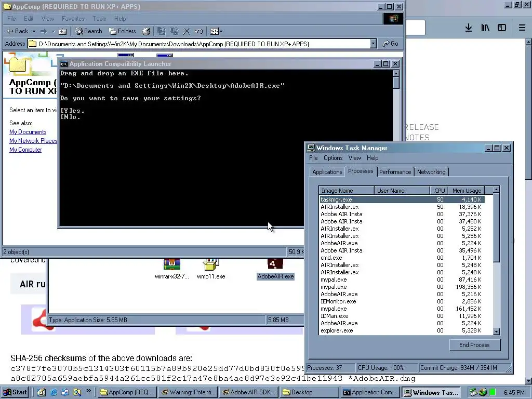Click the explorer address path field
This screenshot has width=532, height=399.
pos(199,44)
